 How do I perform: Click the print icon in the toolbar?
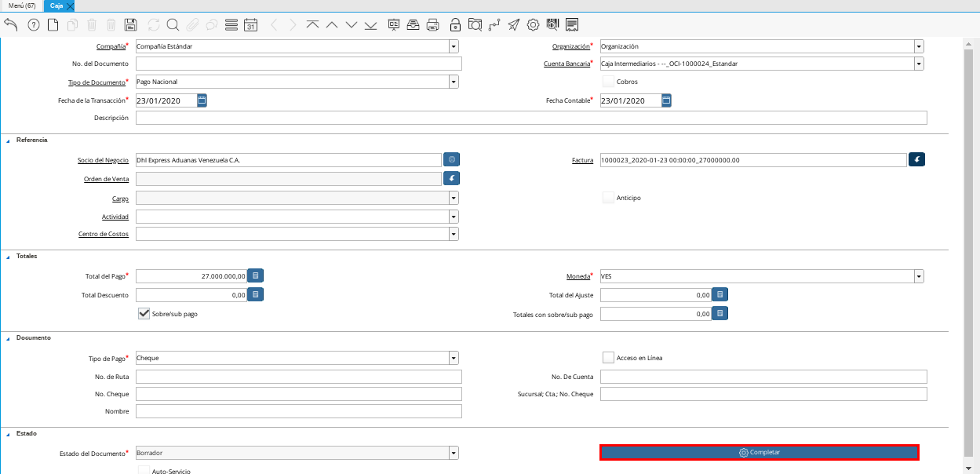(432, 24)
